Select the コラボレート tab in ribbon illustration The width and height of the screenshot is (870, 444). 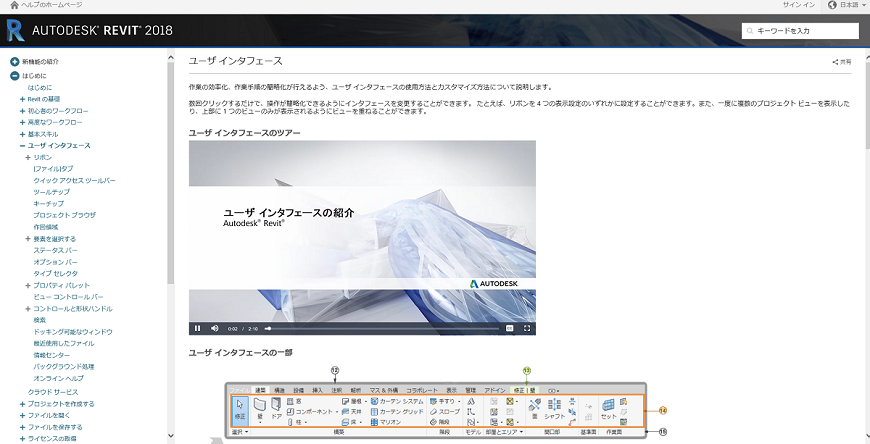pyautogui.click(x=422, y=390)
